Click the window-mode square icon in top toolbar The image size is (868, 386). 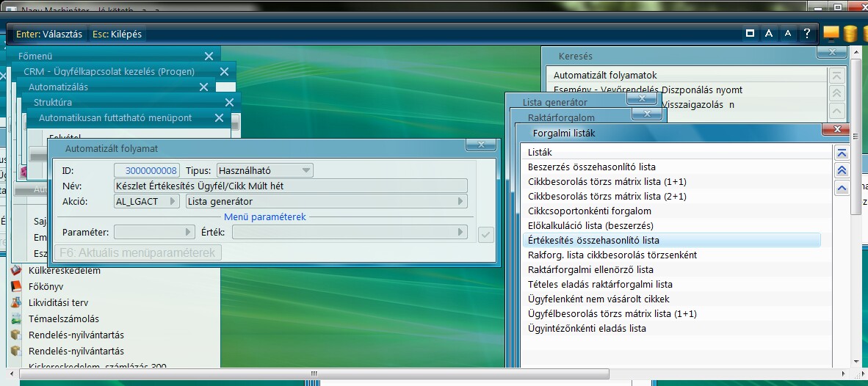pyautogui.click(x=750, y=34)
